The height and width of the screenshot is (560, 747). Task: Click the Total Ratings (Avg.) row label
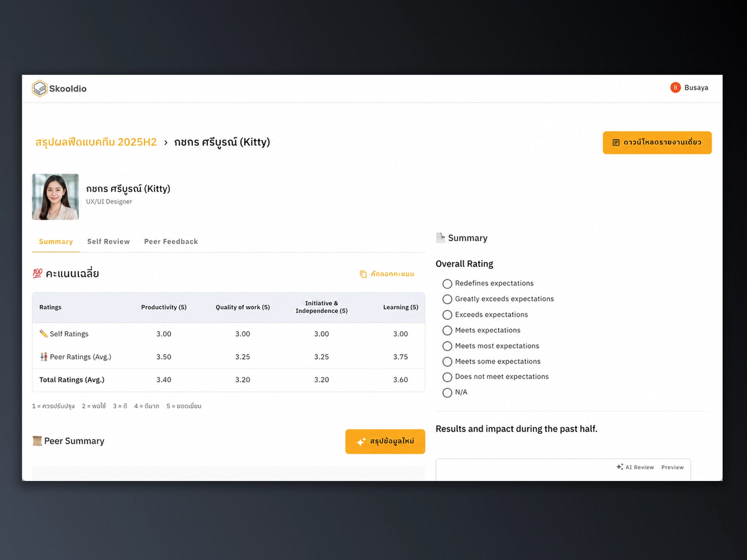tap(72, 380)
